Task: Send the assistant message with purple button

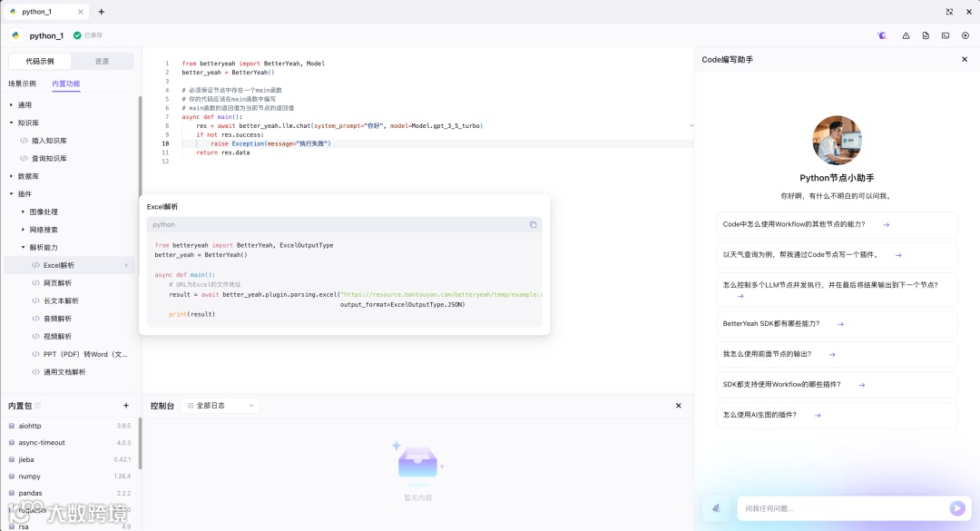Action: coord(957,508)
